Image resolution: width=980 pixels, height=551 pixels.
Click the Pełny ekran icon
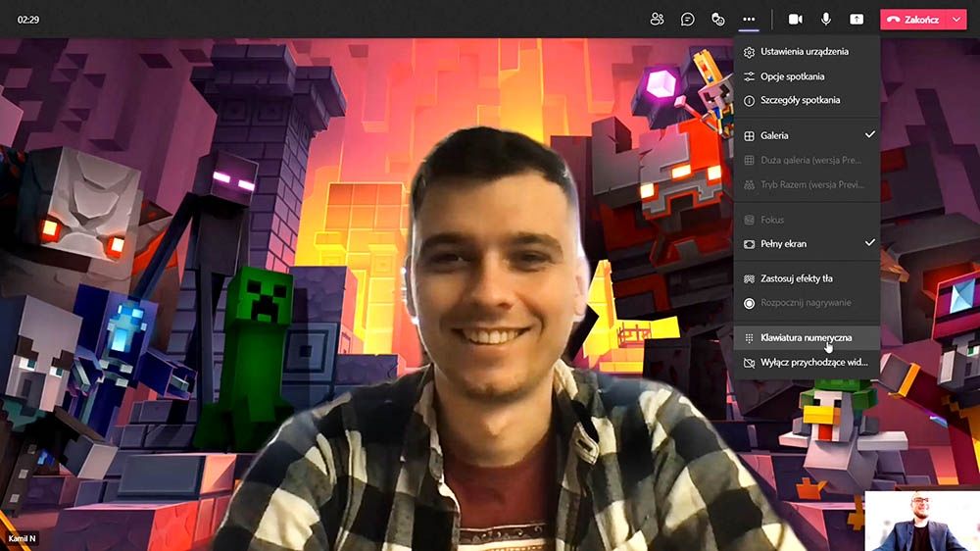[749, 244]
